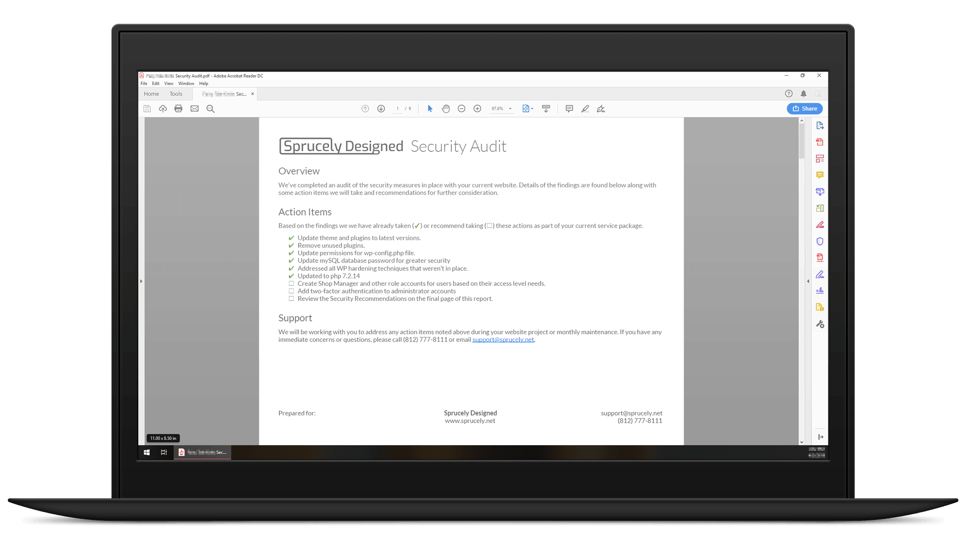Close the Security Audit document tab
This screenshot has width=980, height=551.
point(253,94)
